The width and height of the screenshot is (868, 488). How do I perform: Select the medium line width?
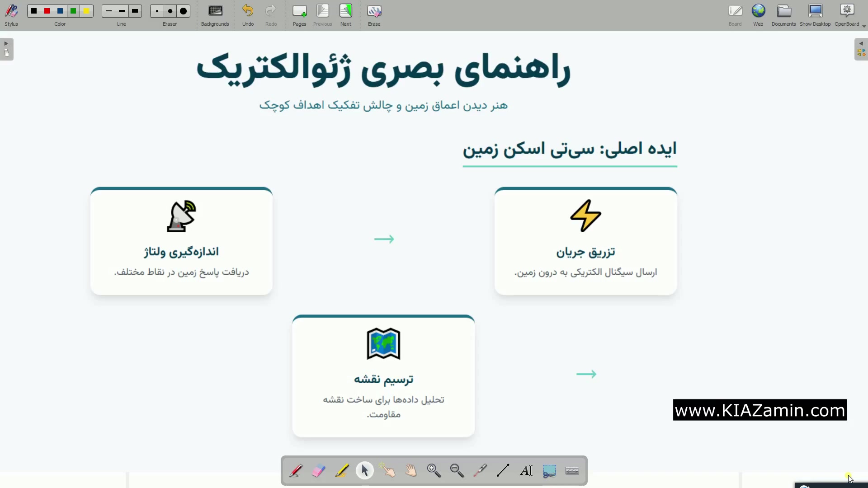pos(122,11)
